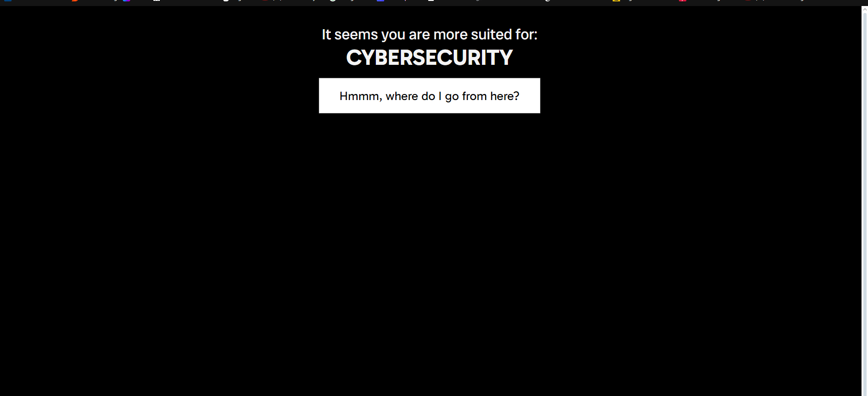Open the dark blue bookmark icon at far left

tap(8, 1)
